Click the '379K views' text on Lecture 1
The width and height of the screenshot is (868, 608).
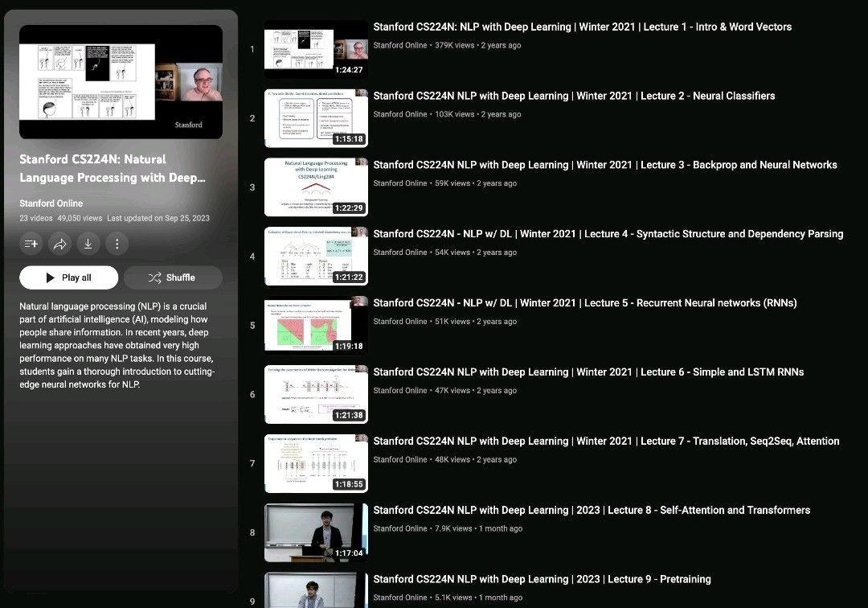click(x=454, y=45)
